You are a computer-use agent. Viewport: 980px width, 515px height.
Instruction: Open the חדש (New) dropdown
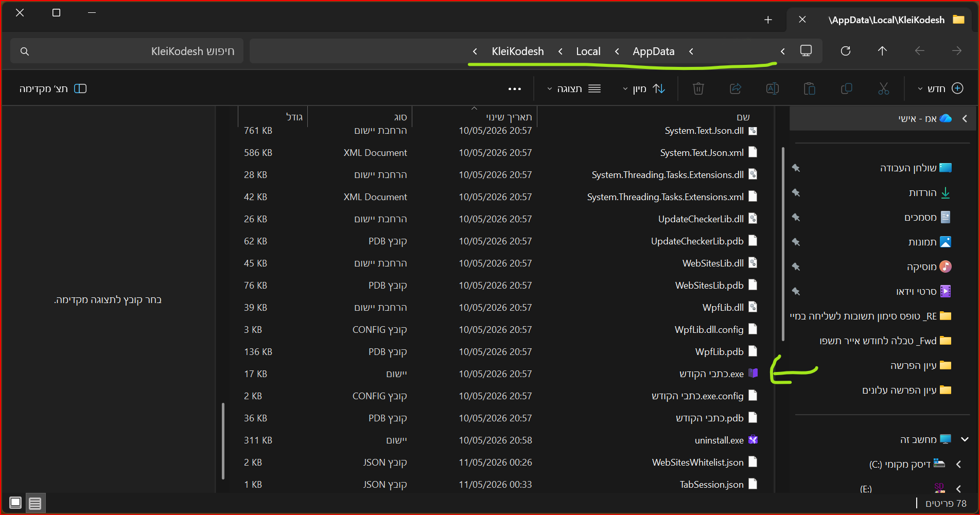(941, 89)
